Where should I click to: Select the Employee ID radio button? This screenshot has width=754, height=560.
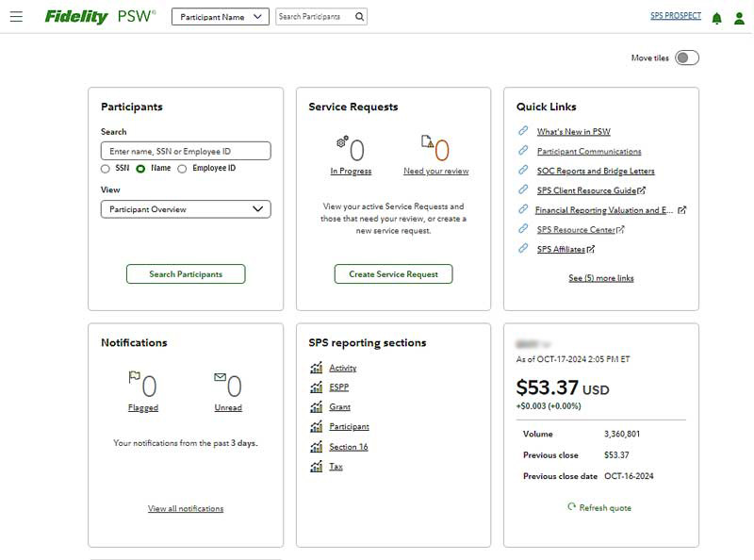pos(183,169)
